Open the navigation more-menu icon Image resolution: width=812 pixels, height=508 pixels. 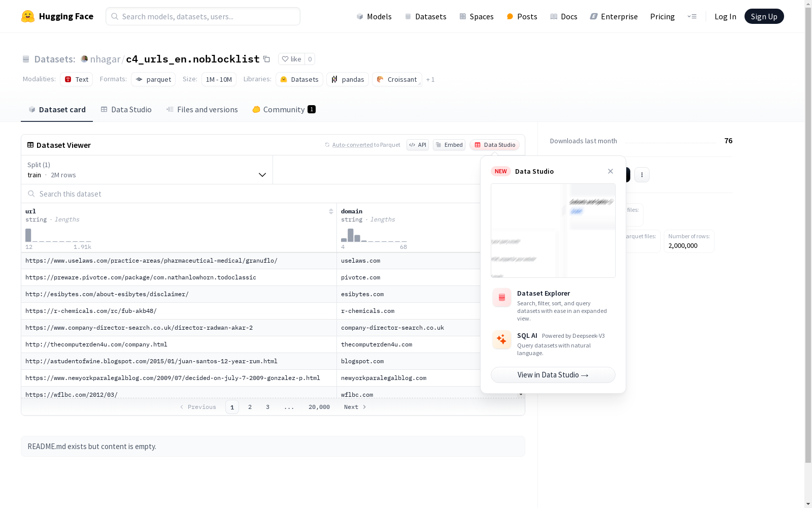(x=692, y=16)
